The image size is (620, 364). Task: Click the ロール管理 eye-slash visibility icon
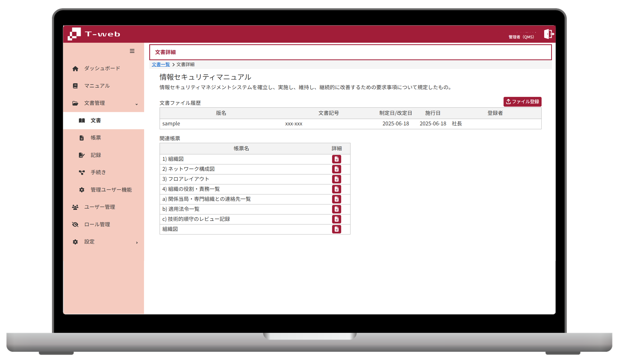point(75,224)
